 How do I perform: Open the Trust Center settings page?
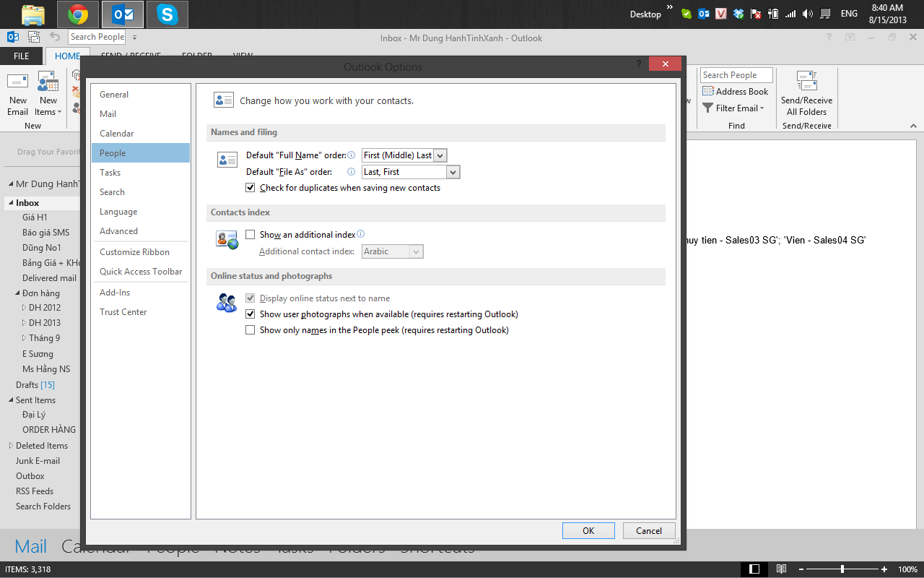pos(123,311)
